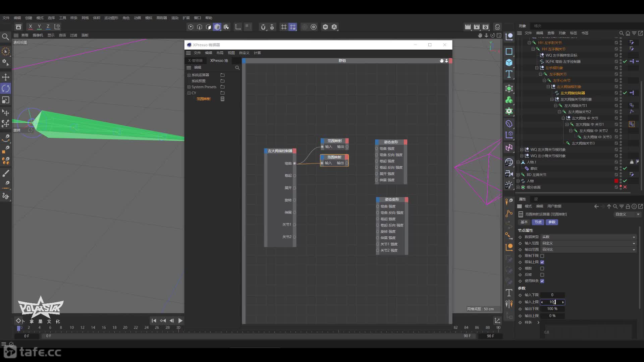Select 基本 attribute button
The height and width of the screenshot is (362, 644).
(524, 222)
